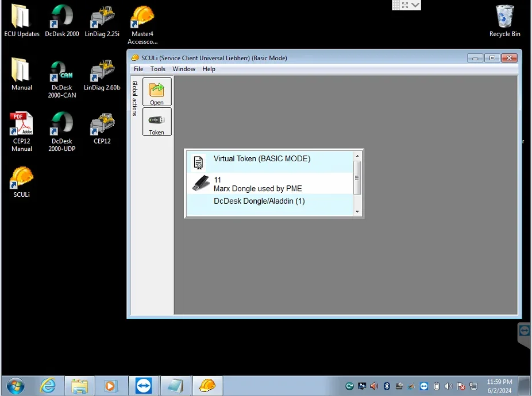This screenshot has height=396, width=532.
Task: Select the Recycle Bin icon
Action: click(504, 21)
